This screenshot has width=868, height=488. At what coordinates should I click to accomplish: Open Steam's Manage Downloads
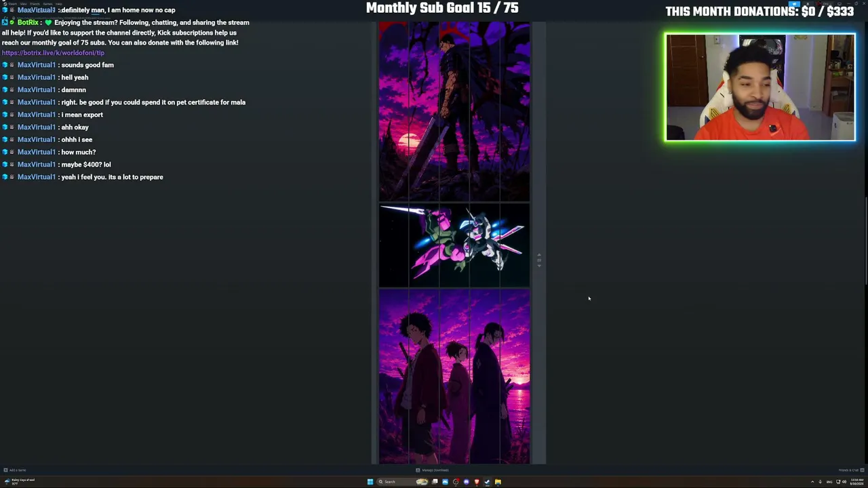432,470
